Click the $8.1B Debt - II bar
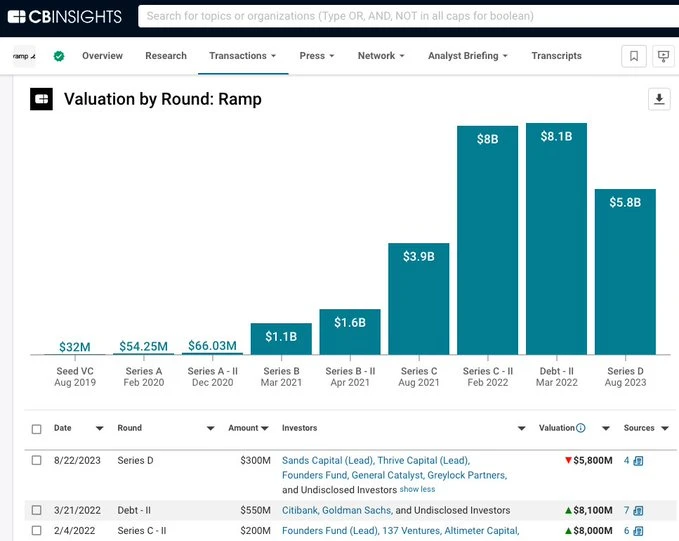679x541 pixels. (556, 239)
